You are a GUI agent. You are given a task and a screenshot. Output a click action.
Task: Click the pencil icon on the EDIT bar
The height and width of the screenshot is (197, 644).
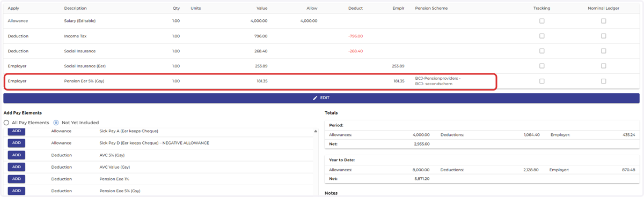pyautogui.click(x=315, y=98)
